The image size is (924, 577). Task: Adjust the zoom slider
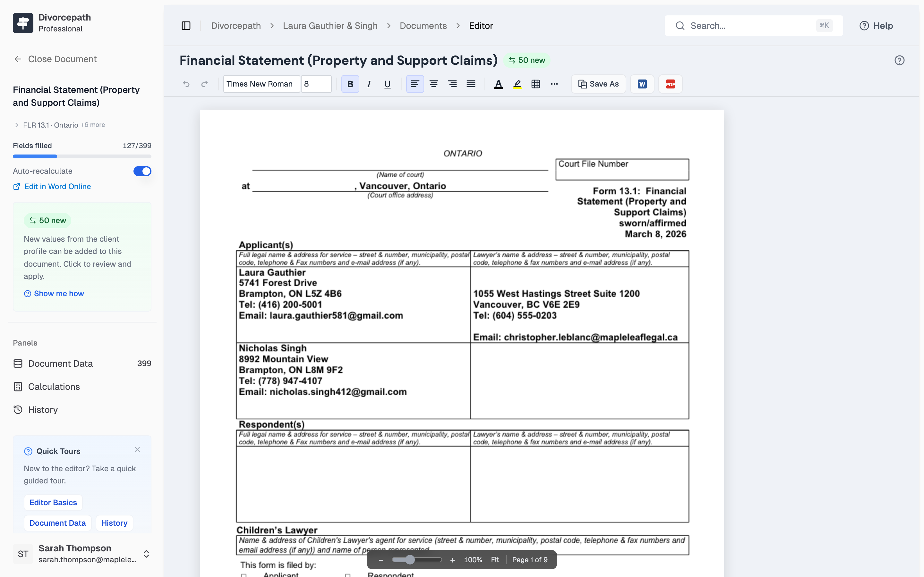409,559
